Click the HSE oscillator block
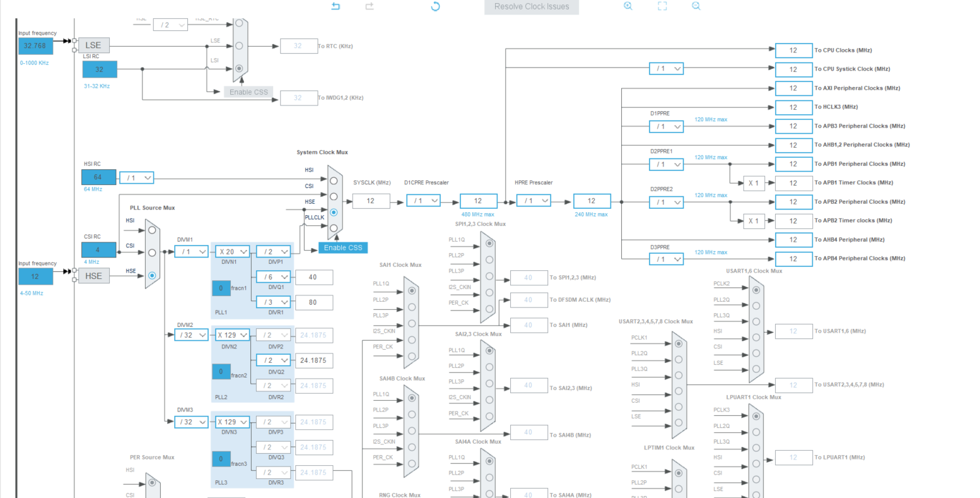The image size is (980, 498). 93,276
